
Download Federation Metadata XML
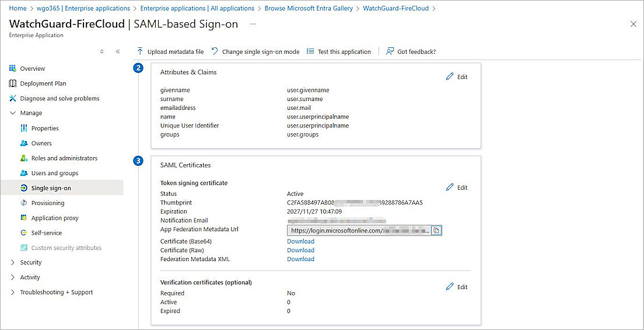point(300,259)
